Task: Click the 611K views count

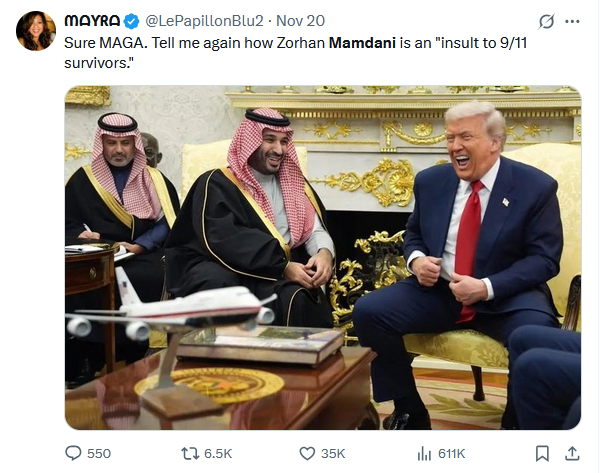Action: click(x=452, y=454)
